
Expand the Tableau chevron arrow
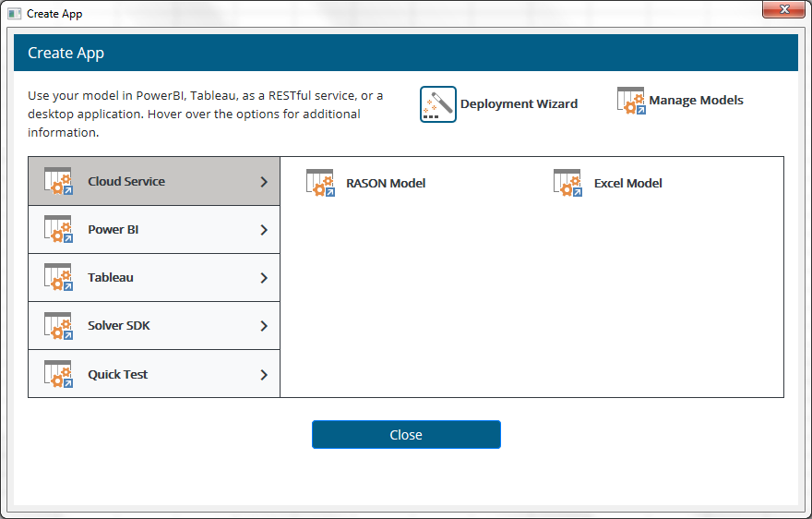(x=264, y=278)
